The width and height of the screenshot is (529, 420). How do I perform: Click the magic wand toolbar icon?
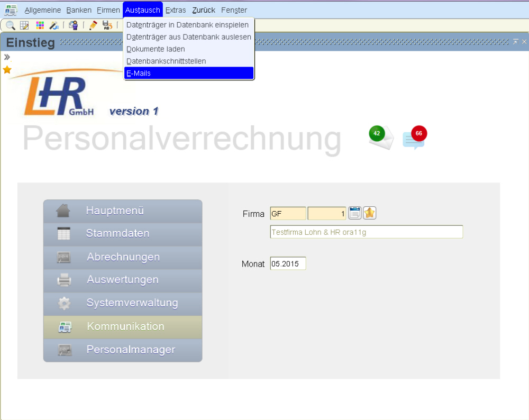click(x=54, y=25)
